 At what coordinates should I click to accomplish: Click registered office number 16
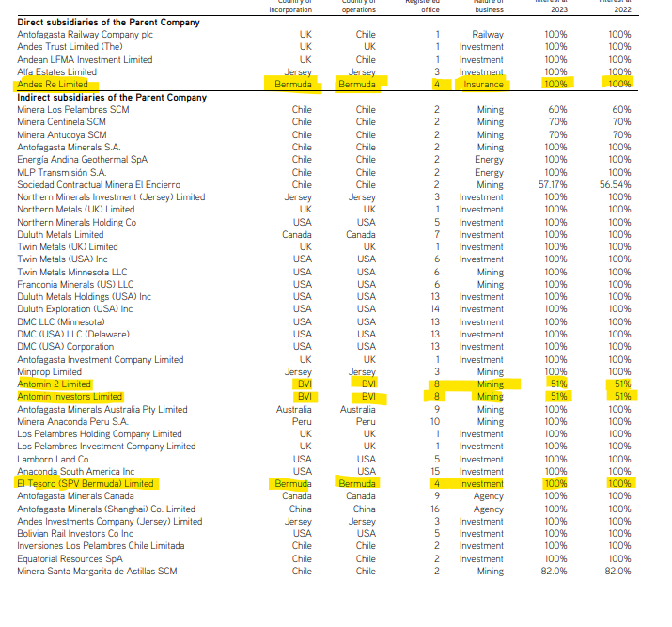tap(436, 509)
